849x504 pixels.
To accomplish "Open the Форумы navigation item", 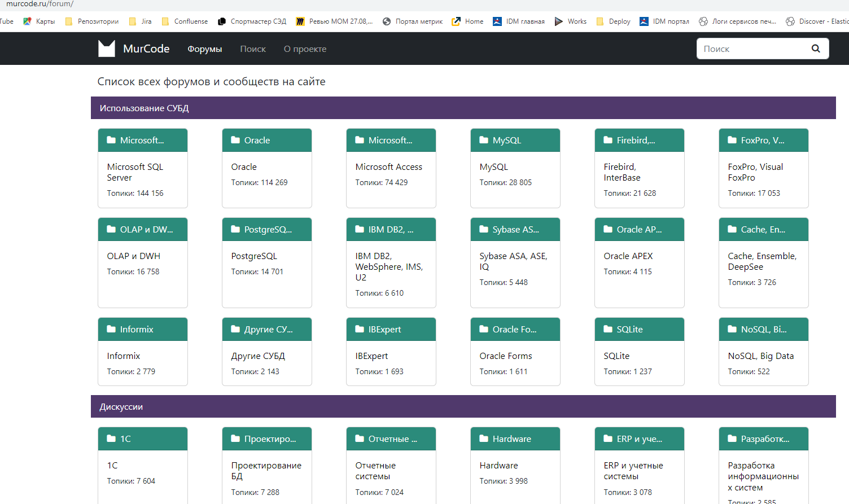I will [204, 49].
